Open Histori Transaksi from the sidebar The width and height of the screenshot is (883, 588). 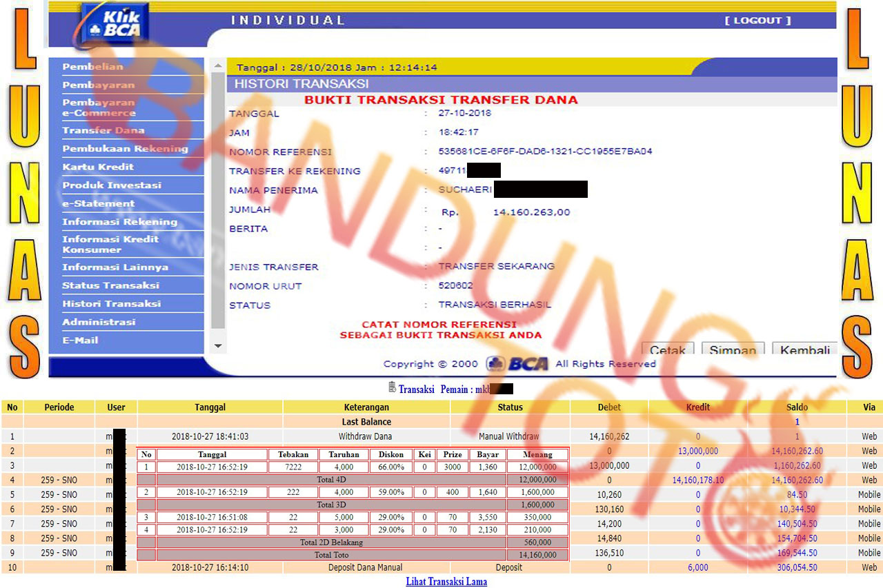tap(111, 303)
